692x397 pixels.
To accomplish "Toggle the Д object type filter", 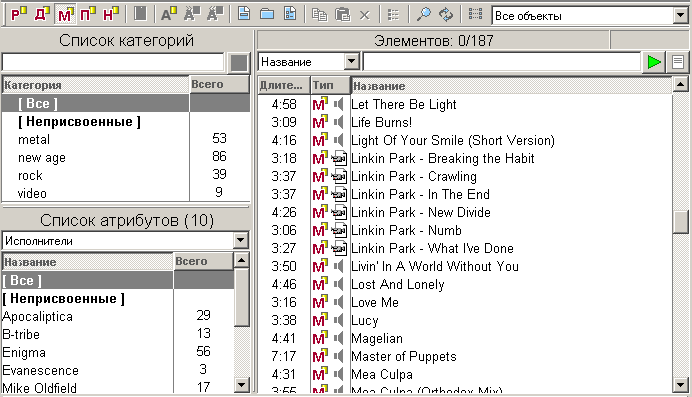I will click(42, 15).
